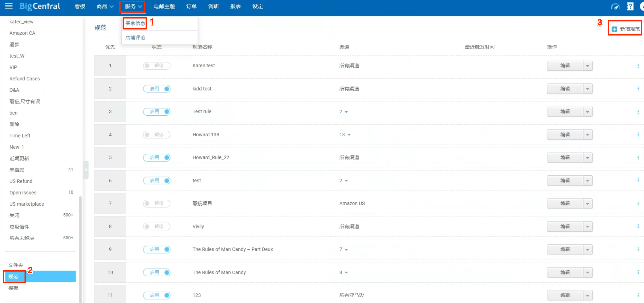Enable the 瑕疵项目 rule toggle
The image size is (644, 303).
pyautogui.click(x=156, y=203)
